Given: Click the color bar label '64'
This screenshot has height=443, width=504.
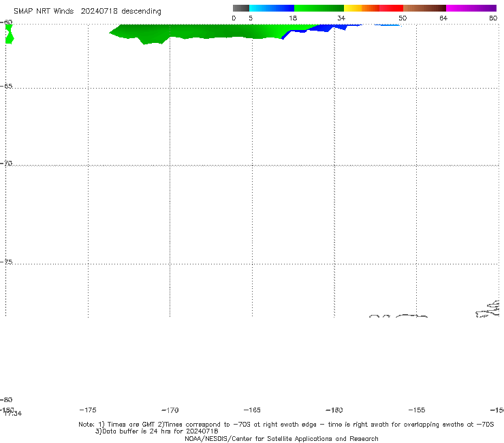Looking at the screenshot, I should [443, 18].
